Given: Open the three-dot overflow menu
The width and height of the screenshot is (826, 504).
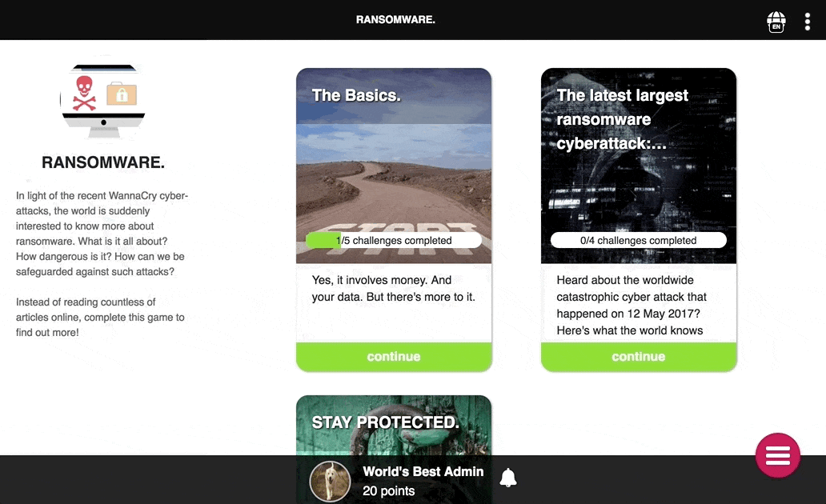Looking at the screenshot, I should (x=807, y=22).
